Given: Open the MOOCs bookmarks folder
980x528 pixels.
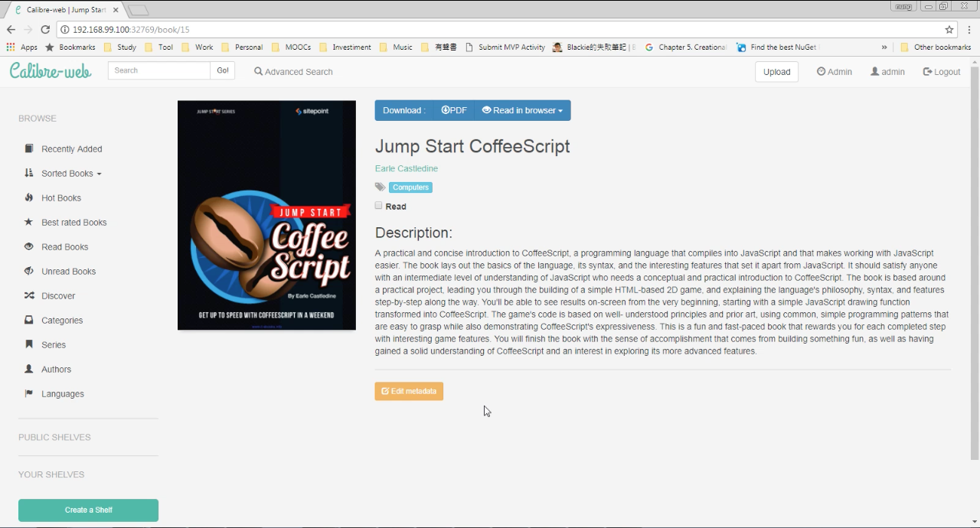Looking at the screenshot, I should [x=292, y=47].
